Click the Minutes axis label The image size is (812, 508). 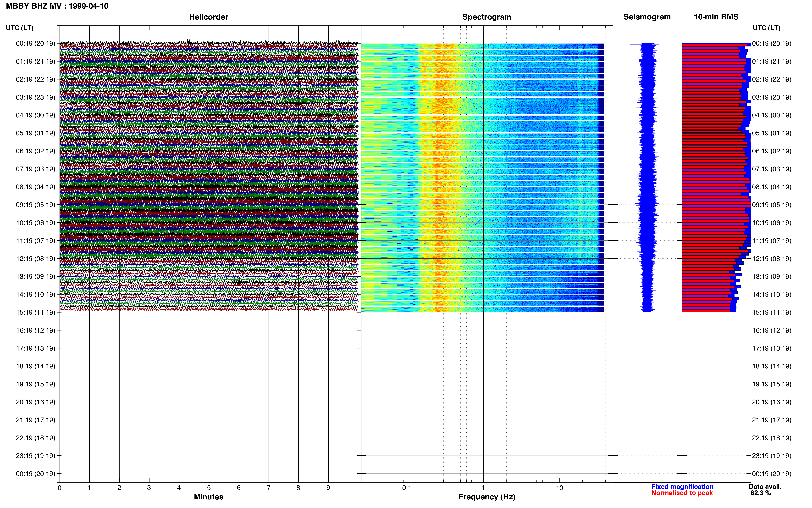(x=209, y=497)
